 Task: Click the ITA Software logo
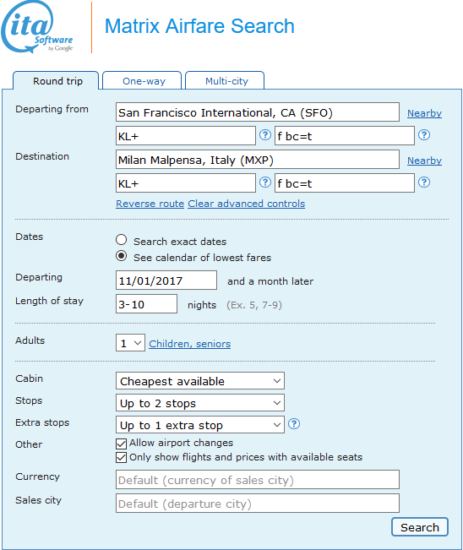(37, 27)
